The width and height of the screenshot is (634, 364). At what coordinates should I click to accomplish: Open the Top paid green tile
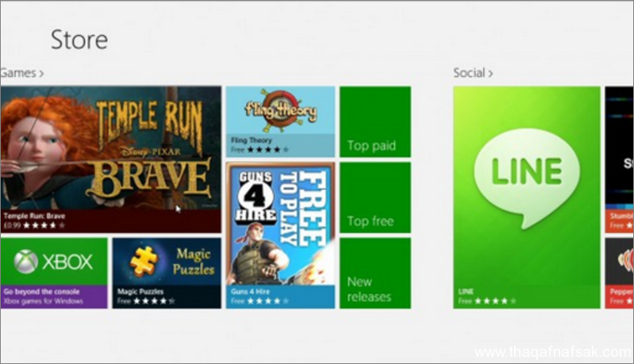375,121
